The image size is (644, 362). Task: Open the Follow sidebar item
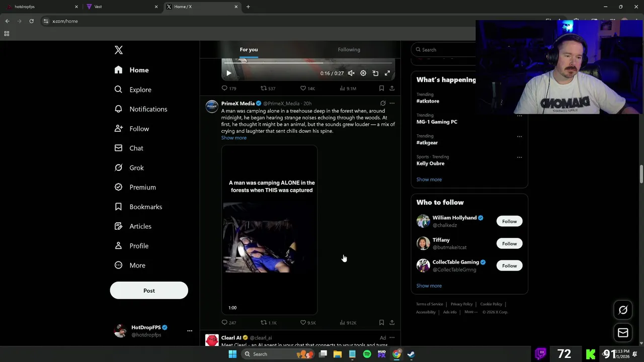[x=132, y=129]
